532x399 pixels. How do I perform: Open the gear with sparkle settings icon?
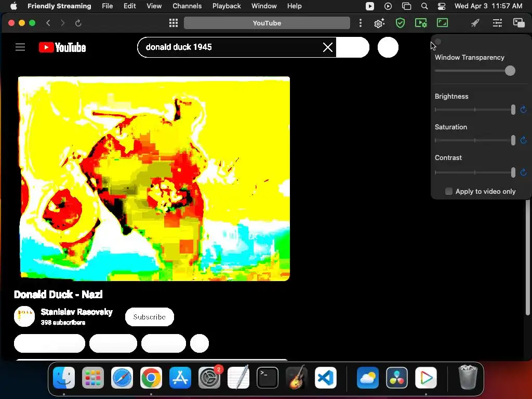[x=379, y=23]
